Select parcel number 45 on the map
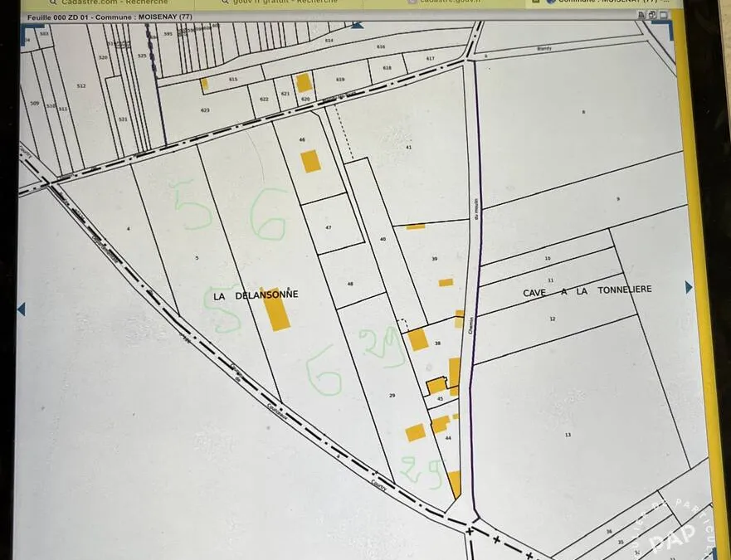 pyautogui.click(x=440, y=399)
